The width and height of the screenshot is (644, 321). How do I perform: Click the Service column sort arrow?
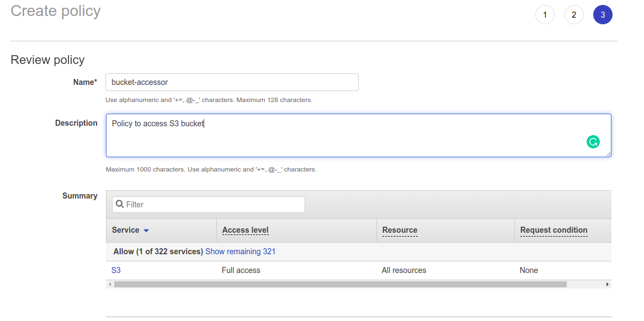pos(146,231)
